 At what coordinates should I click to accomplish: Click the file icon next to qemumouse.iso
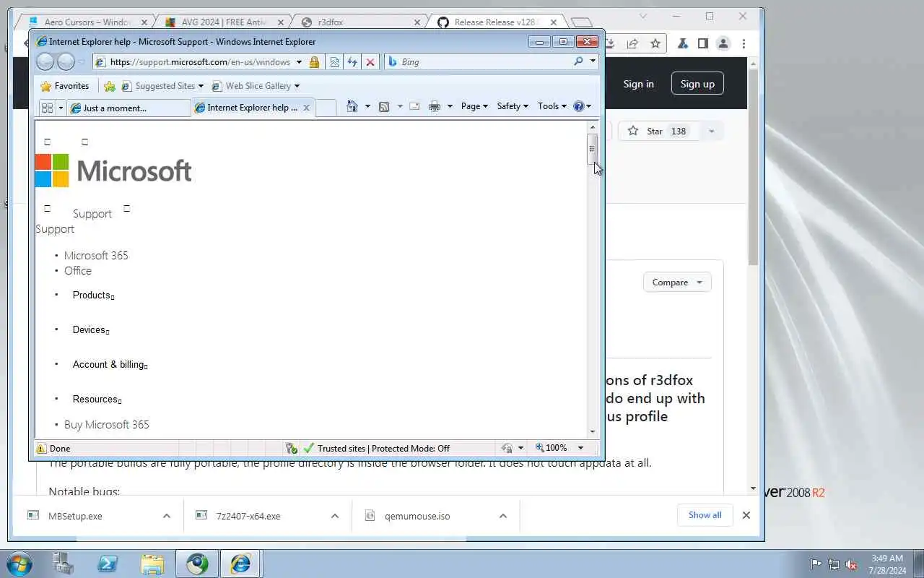(370, 516)
